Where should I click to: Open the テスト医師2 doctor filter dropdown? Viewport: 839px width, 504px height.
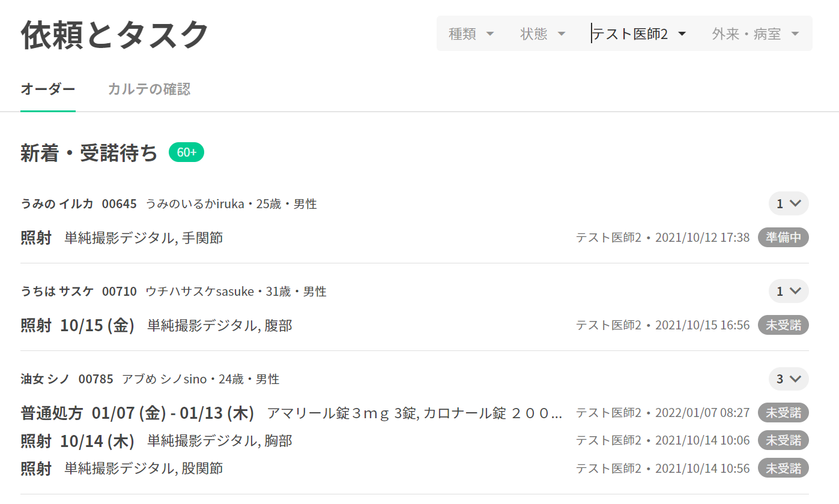point(638,34)
